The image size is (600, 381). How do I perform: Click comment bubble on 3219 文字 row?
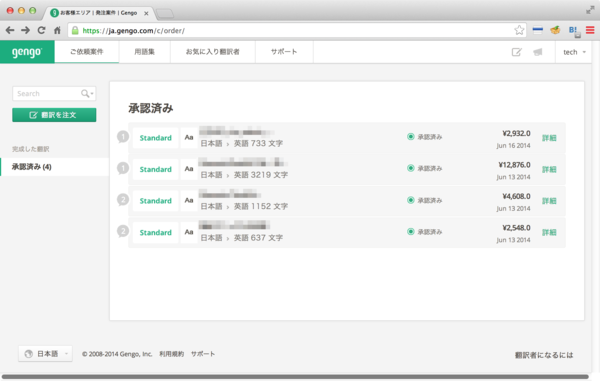(123, 168)
